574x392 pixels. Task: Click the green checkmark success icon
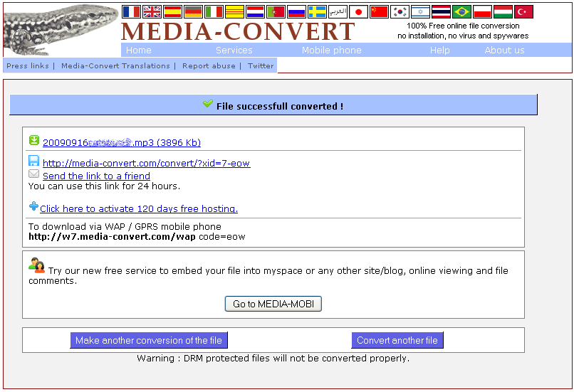tap(207, 104)
